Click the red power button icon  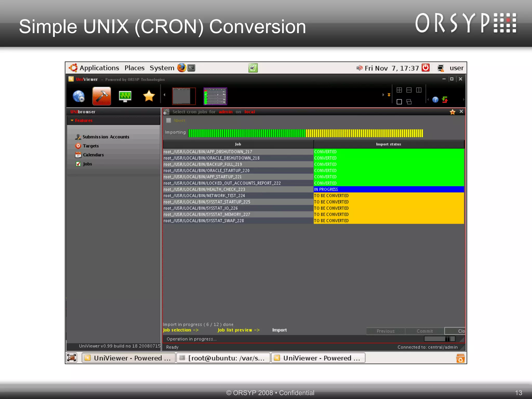coord(425,68)
